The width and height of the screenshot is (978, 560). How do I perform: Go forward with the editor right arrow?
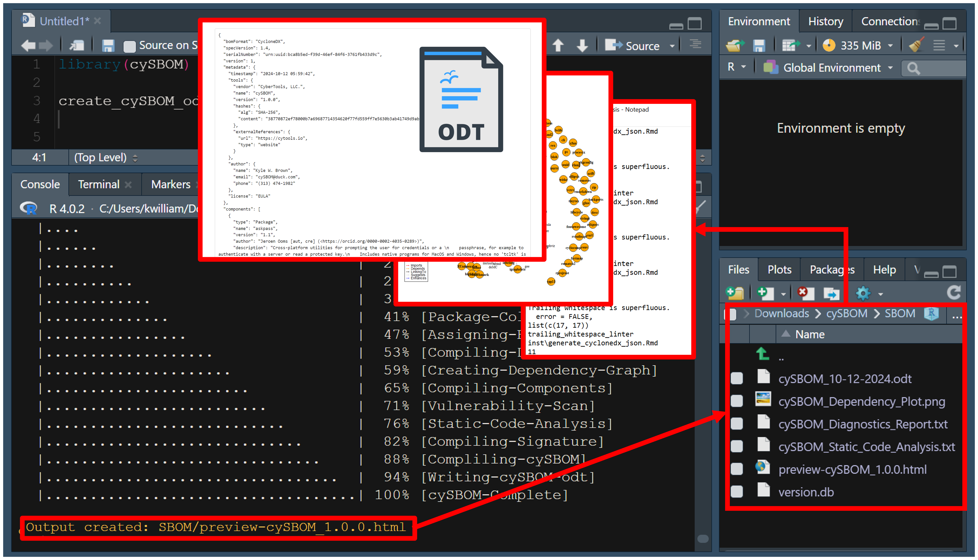(46, 46)
